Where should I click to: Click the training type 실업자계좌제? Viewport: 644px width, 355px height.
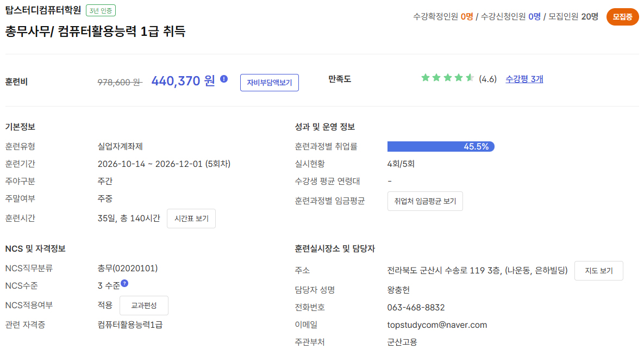point(120,147)
